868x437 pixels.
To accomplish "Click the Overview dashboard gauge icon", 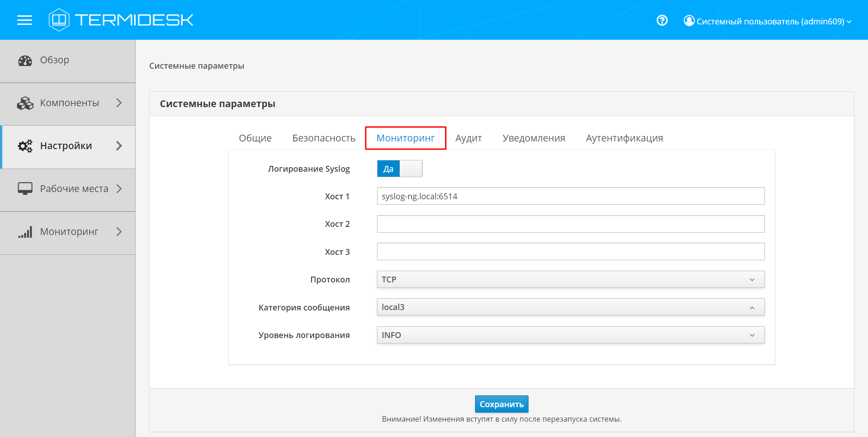I will pyautogui.click(x=25, y=61).
